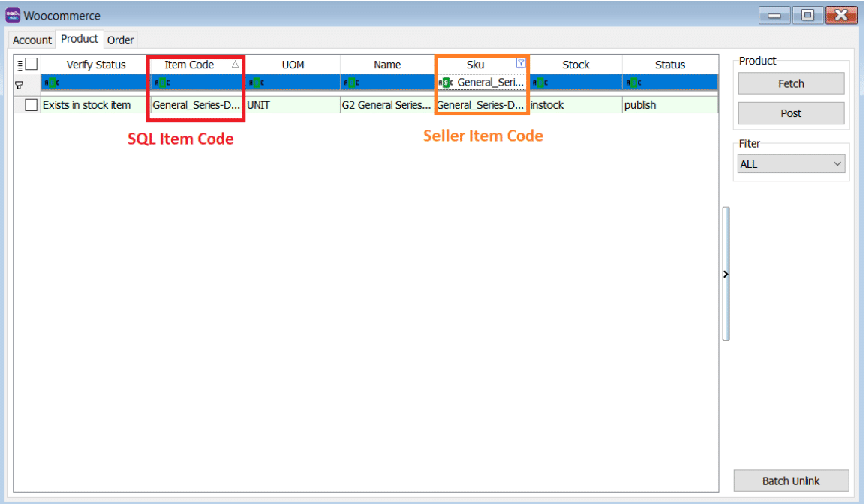Click the Name column header
Viewport: 866px width, 504px height.
click(387, 64)
